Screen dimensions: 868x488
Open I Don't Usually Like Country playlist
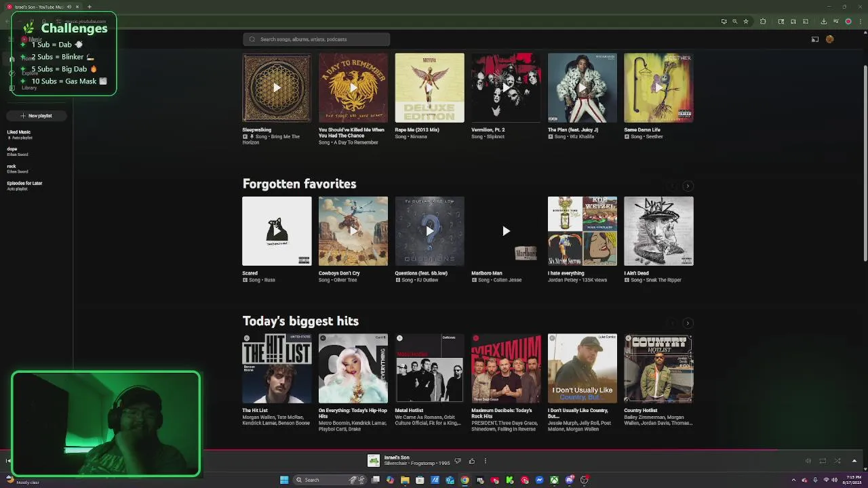click(583, 368)
